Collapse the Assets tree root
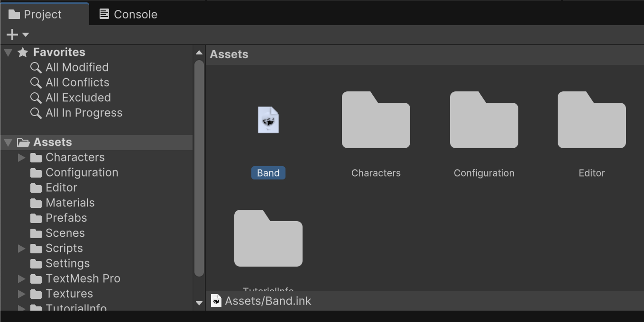 [x=8, y=142]
